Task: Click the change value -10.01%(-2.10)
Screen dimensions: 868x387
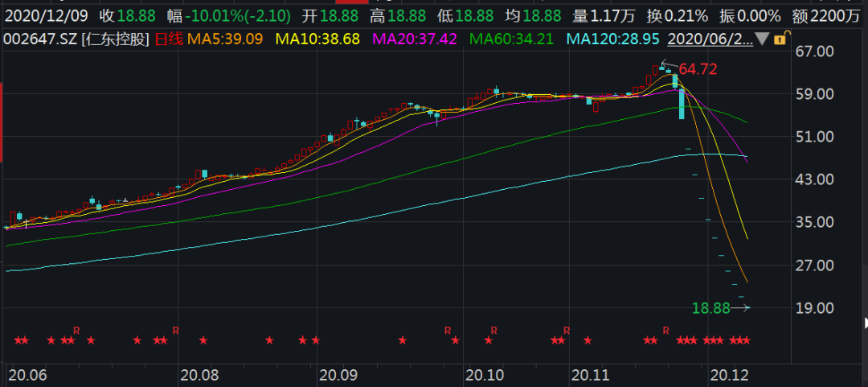Action: [238, 16]
